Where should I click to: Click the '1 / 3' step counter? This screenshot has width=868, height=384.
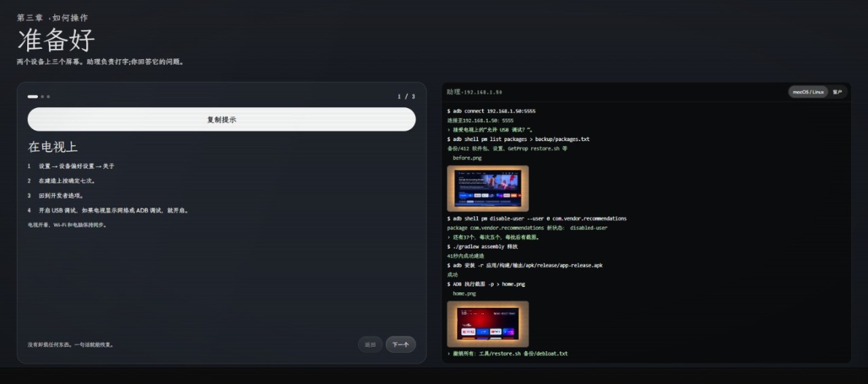click(406, 96)
